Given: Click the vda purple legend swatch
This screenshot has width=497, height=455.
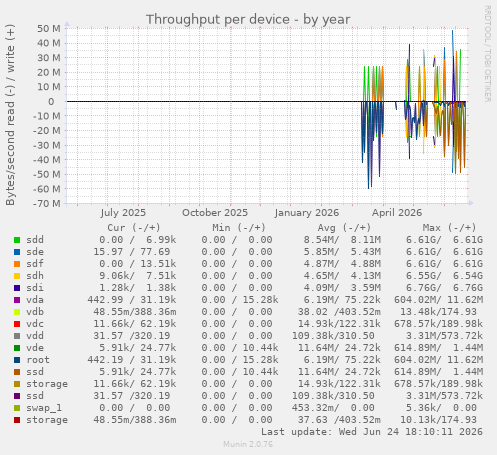Looking at the screenshot, I should click(x=17, y=300).
